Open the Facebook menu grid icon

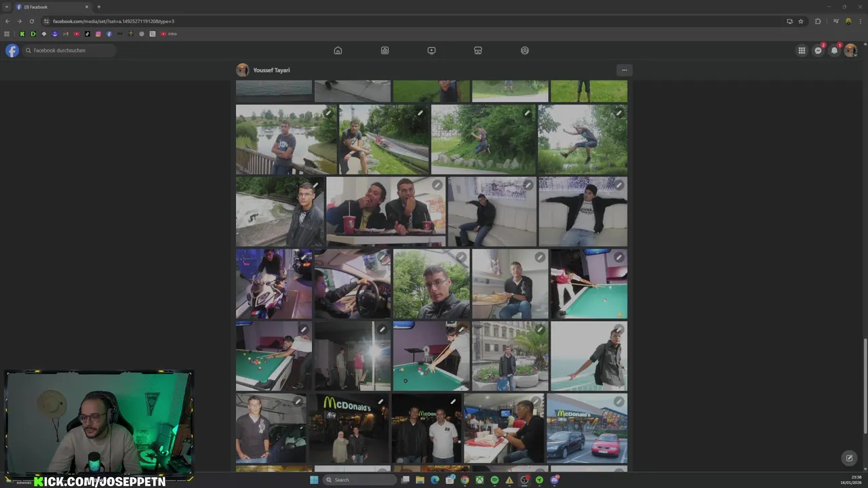[802, 50]
